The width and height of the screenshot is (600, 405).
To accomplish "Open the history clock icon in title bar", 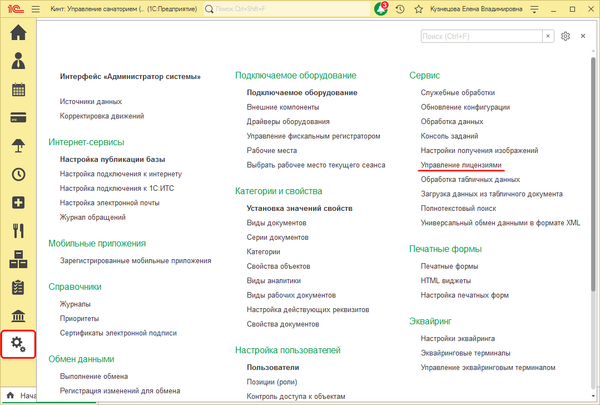I will (400, 9).
